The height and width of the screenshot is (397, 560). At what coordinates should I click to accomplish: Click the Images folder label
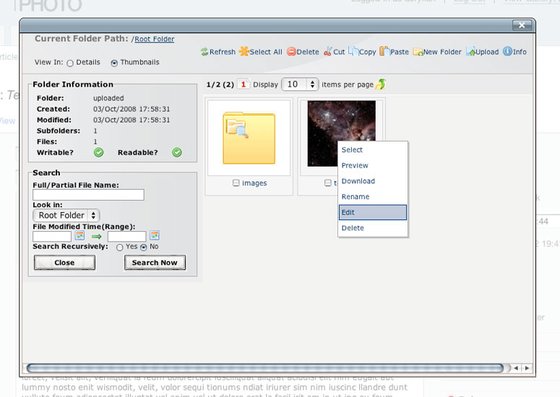point(254,183)
